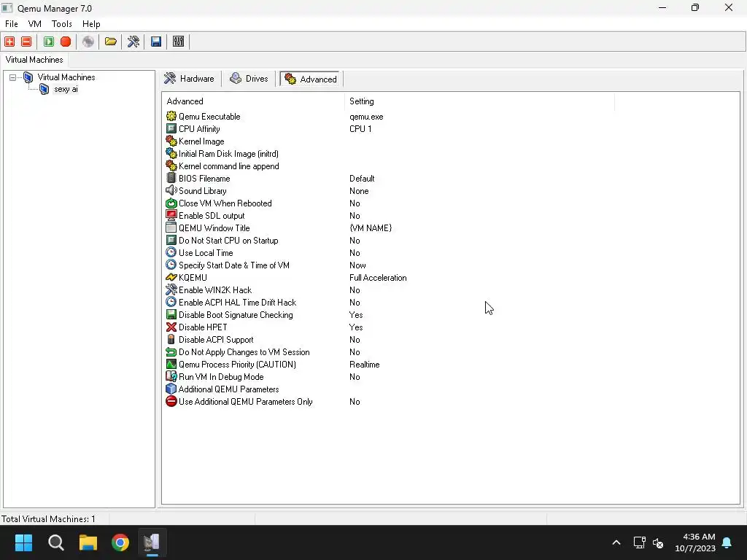
Task: Select the 'Enable WIN2K Hack' row label
Action: coord(215,290)
